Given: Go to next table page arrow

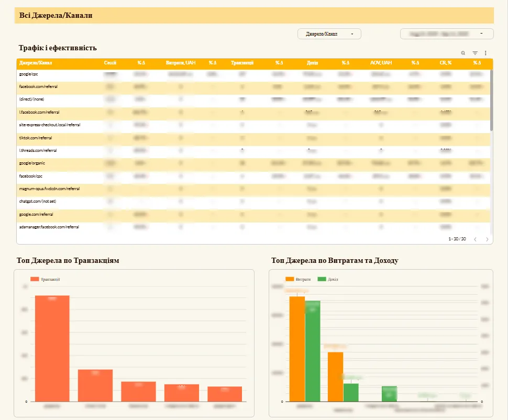Looking at the screenshot, I should click(487, 239).
